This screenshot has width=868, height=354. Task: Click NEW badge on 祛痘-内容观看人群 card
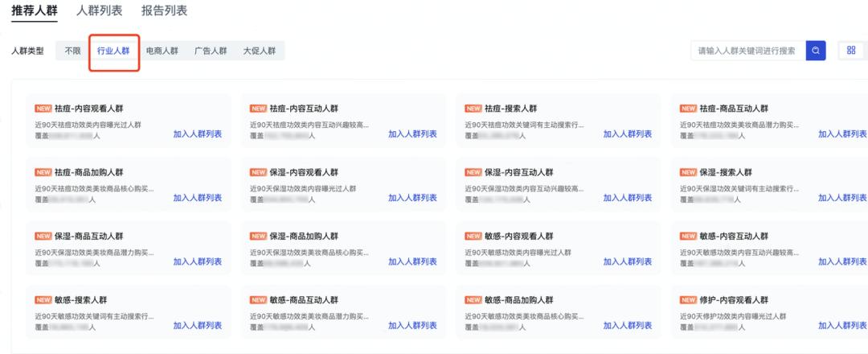tap(43, 108)
